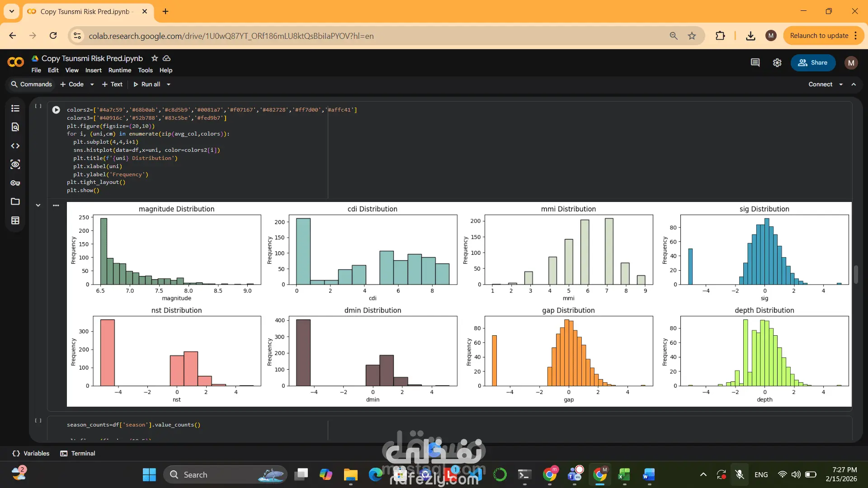Star the notebook in Drive
This screenshot has width=868, height=488.
coord(155,58)
